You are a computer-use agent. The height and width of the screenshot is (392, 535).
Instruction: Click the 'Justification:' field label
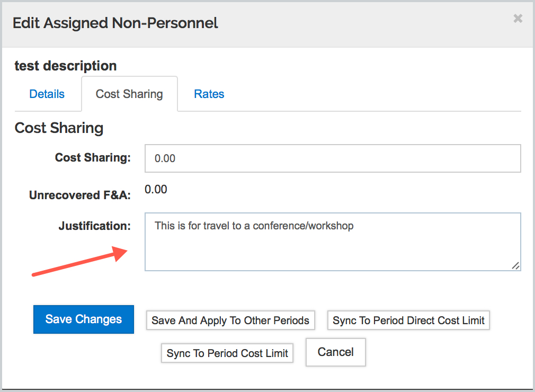click(94, 226)
